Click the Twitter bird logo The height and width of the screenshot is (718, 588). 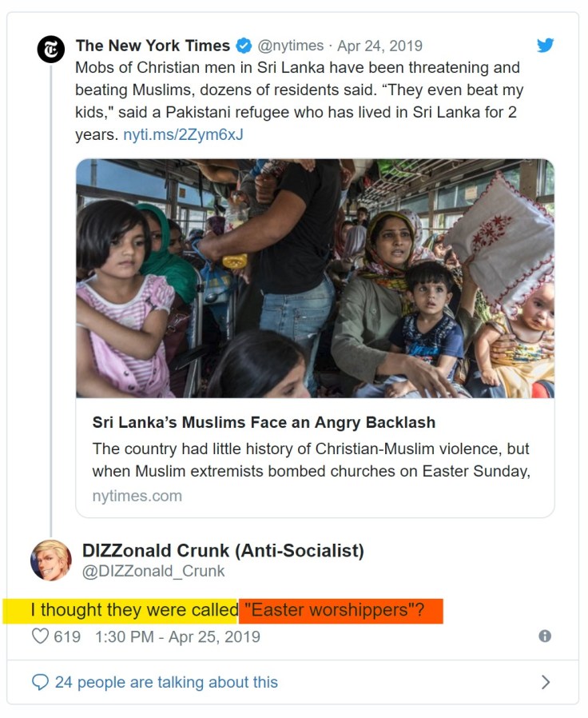(x=545, y=46)
